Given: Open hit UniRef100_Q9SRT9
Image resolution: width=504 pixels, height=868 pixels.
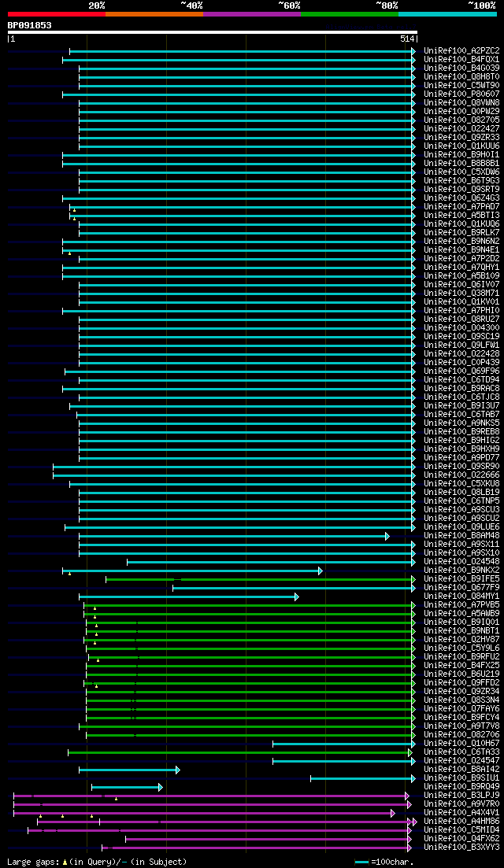Looking at the screenshot, I should pyautogui.click(x=462, y=190).
